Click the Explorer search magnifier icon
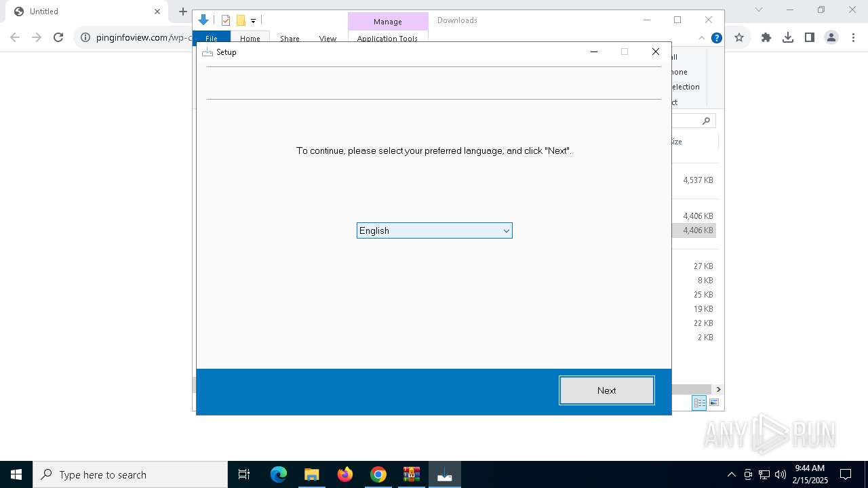Screen dimensions: 868x488 pos(706,121)
